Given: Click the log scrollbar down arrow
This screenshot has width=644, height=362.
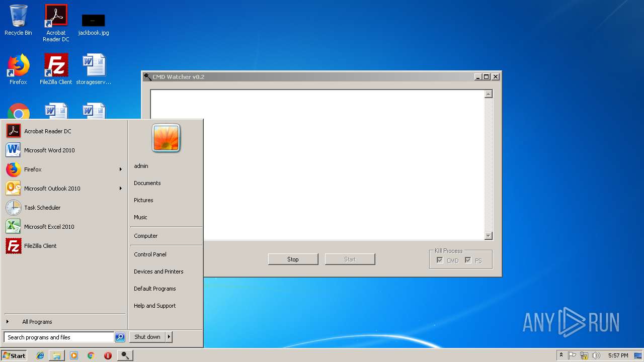Looking at the screenshot, I should (488, 236).
